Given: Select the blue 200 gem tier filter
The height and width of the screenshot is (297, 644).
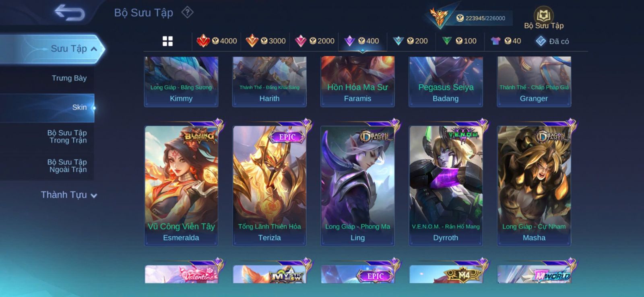Looking at the screenshot, I should 410,41.
